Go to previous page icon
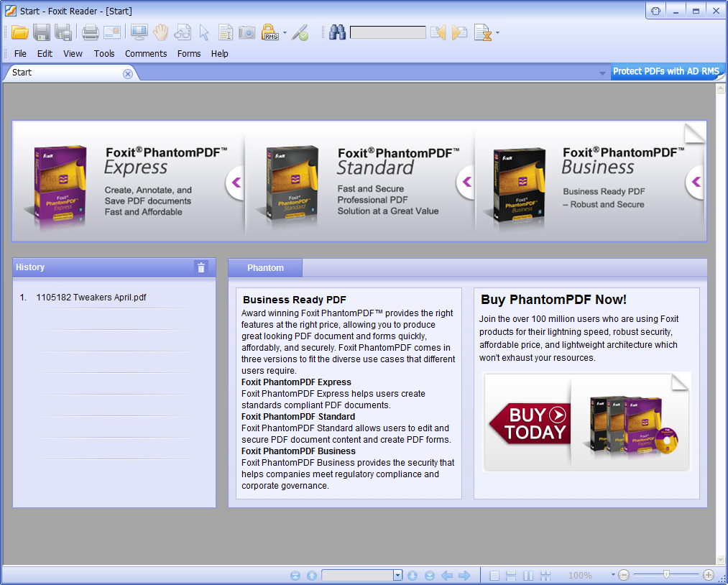728x585 pixels. pyautogui.click(x=312, y=576)
